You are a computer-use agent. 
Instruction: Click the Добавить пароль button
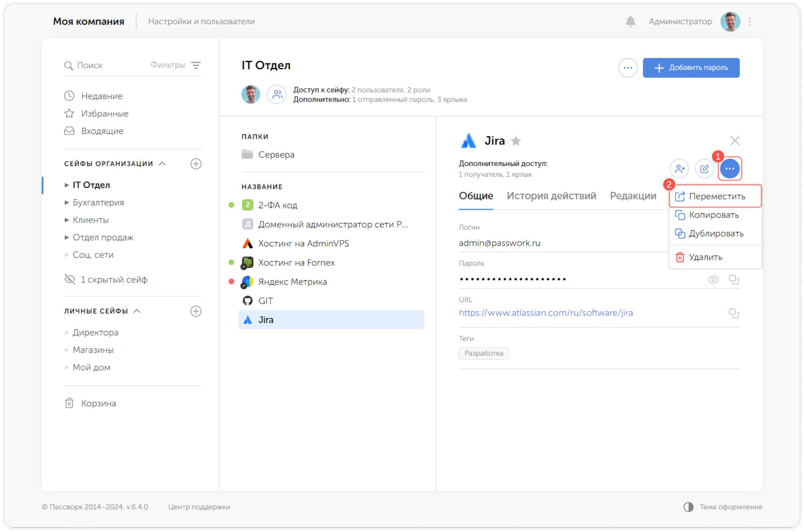coord(691,68)
